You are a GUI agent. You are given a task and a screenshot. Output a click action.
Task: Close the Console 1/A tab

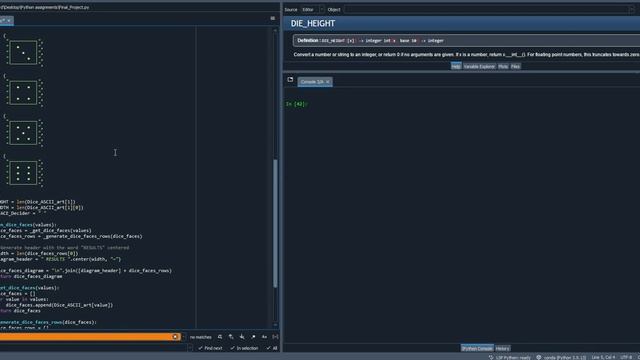(x=328, y=82)
